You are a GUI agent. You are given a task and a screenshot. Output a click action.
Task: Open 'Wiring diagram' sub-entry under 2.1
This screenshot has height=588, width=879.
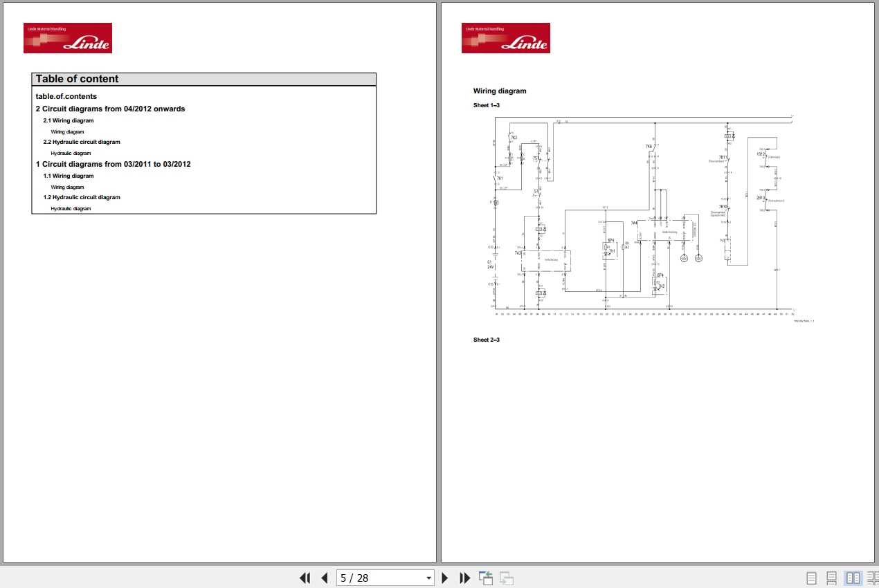[67, 131]
